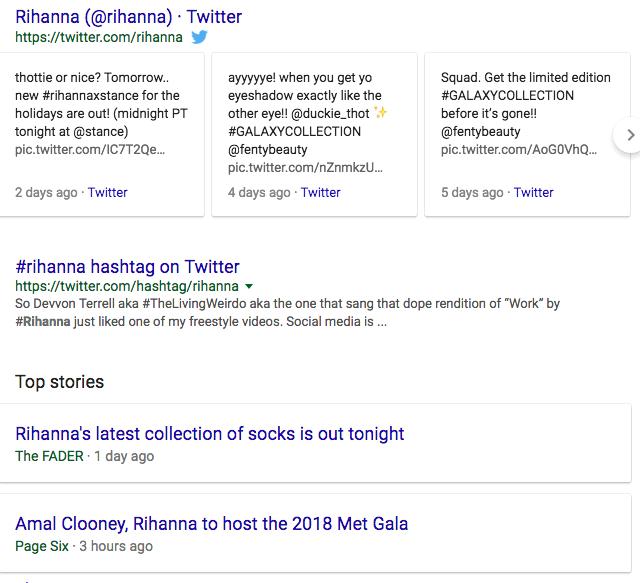Image resolution: width=640 pixels, height=583 pixels.
Task: Click The FADER source label
Action: [49, 456]
